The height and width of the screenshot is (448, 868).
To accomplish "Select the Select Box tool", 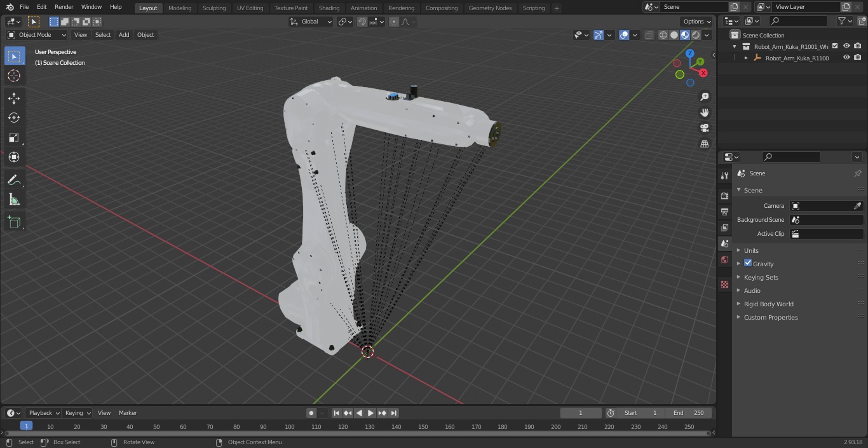I will [x=14, y=57].
